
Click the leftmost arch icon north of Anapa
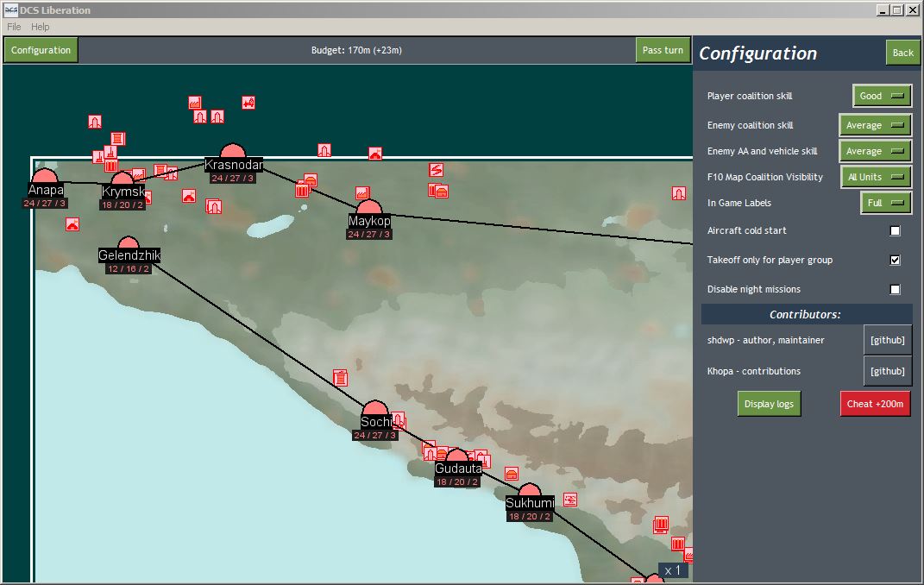click(x=95, y=122)
